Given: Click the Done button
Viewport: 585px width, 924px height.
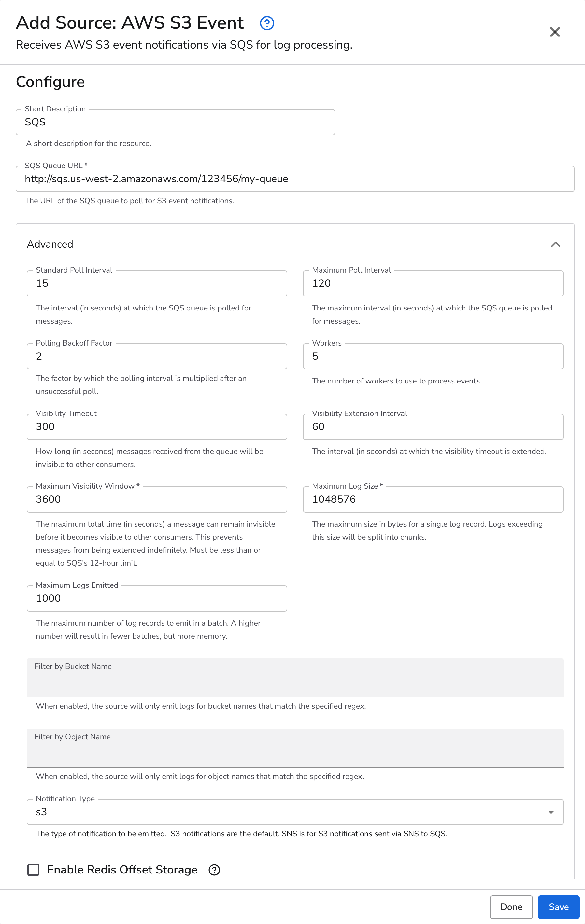Looking at the screenshot, I should (511, 907).
